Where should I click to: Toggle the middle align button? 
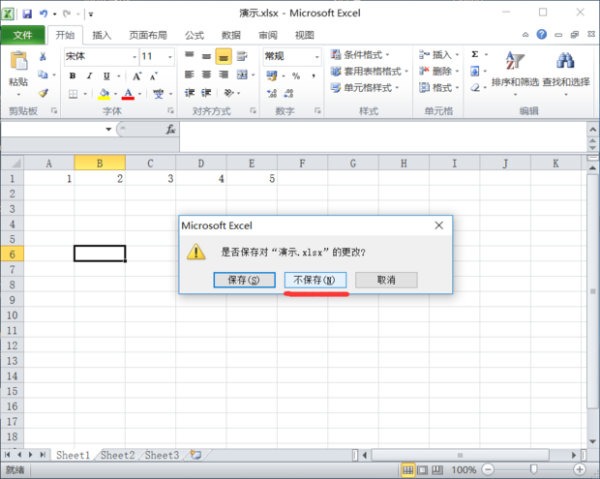(206, 56)
